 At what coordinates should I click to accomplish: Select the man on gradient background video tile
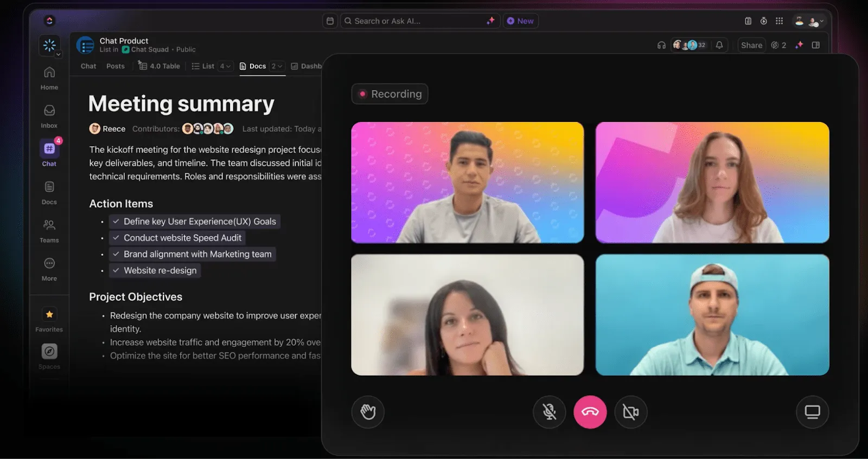click(x=468, y=183)
